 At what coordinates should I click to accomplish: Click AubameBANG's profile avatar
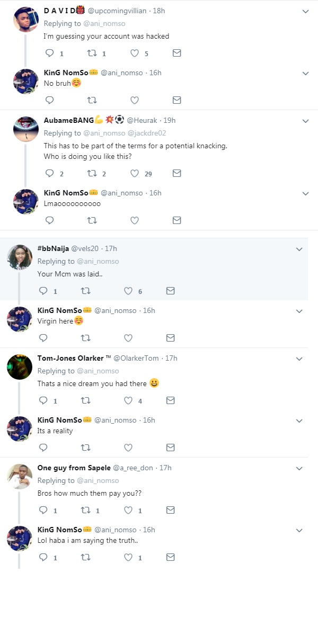[x=25, y=129]
